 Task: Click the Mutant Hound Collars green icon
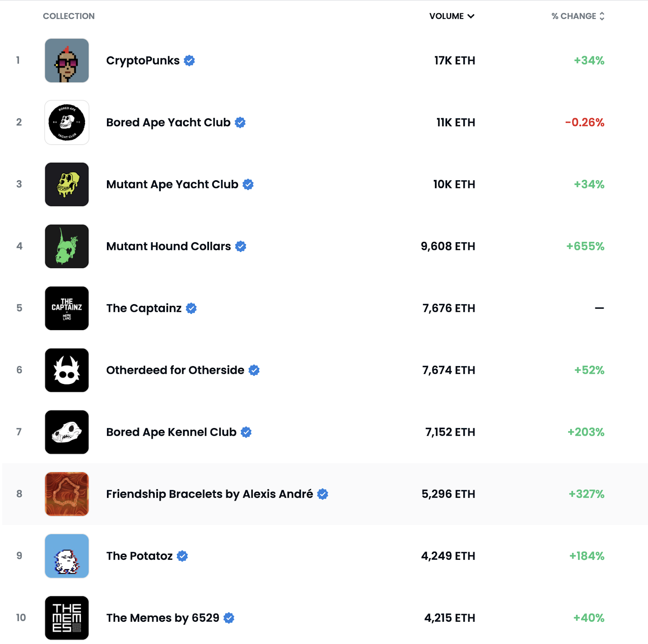click(x=67, y=246)
